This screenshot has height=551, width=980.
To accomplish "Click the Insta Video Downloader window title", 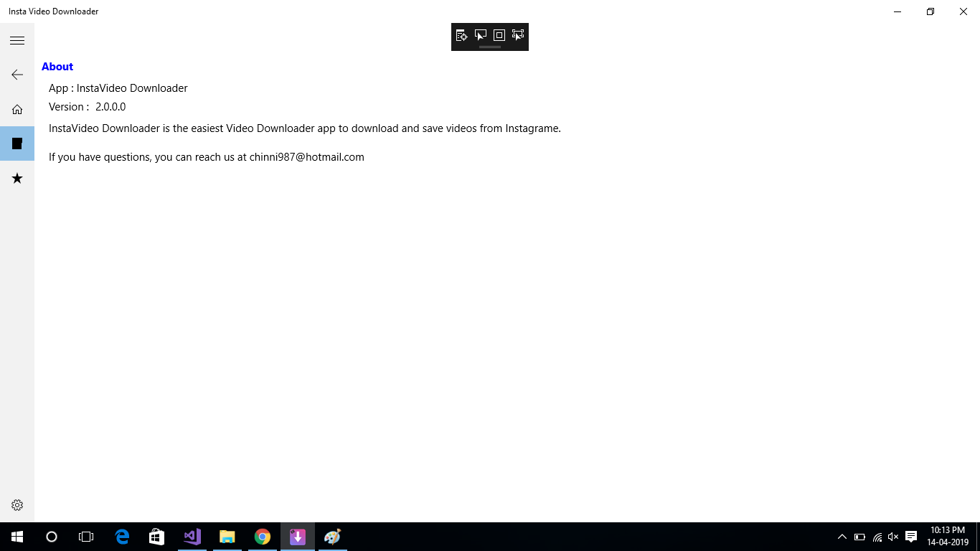I will click(x=54, y=11).
